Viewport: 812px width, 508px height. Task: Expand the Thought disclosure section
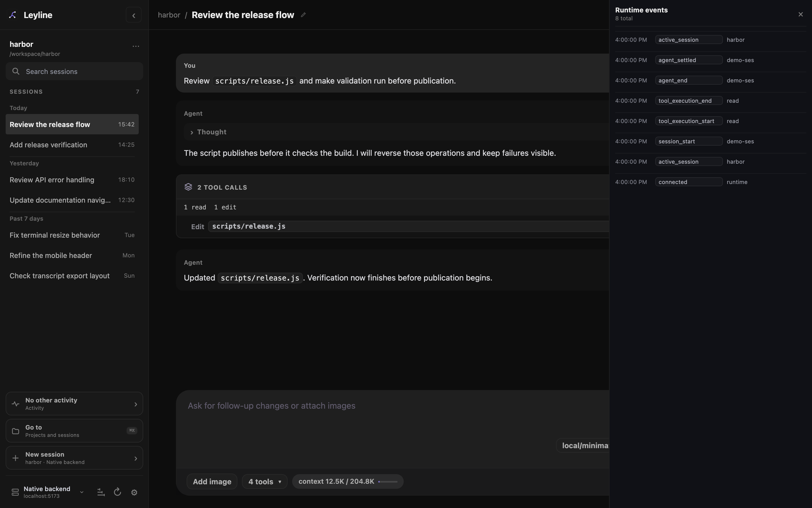click(396, 132)
